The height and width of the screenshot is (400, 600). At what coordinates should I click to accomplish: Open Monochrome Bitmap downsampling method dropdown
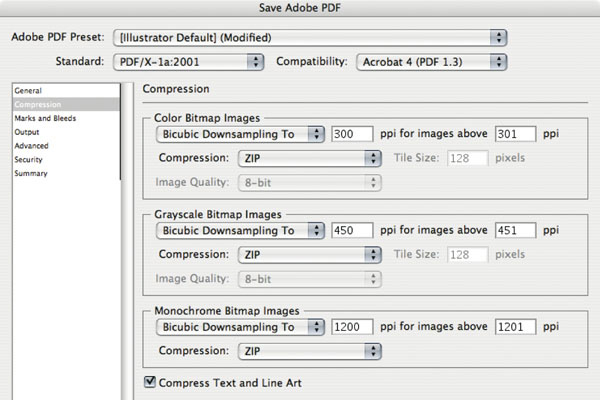tap(240, 327)
